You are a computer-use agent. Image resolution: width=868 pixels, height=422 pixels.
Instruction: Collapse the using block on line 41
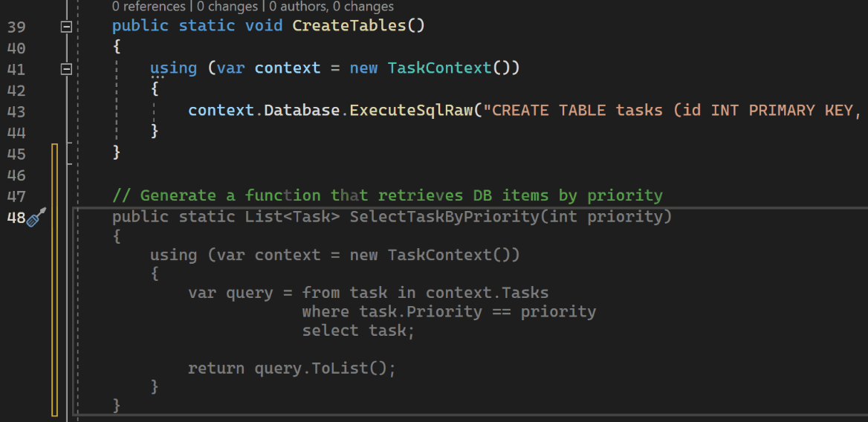coord(66,69)
